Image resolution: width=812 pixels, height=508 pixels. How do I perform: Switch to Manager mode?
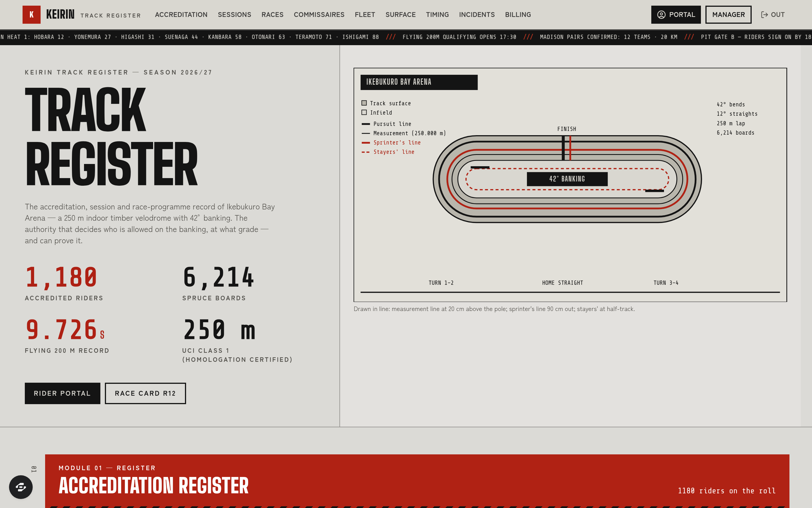tap(728, 15)
